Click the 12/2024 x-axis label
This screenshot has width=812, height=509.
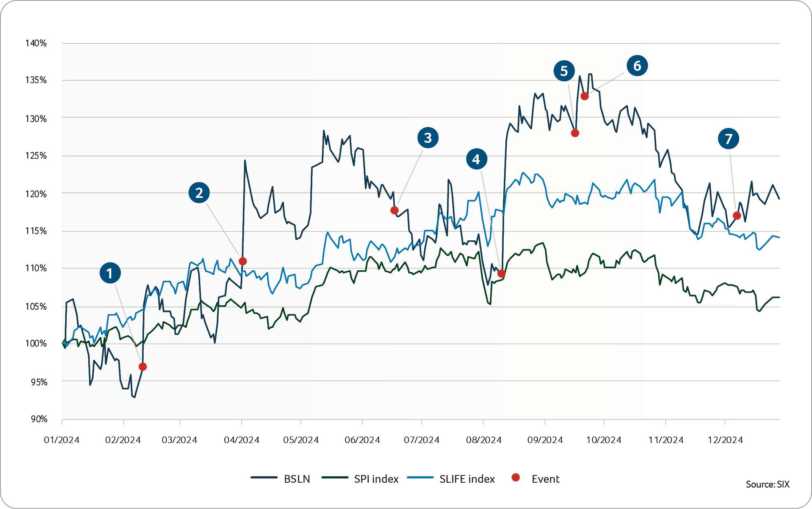click(725, 440)
